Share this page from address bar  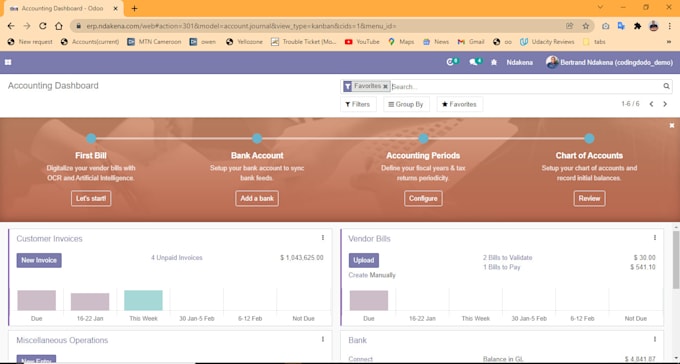click(x=569, y=26)
